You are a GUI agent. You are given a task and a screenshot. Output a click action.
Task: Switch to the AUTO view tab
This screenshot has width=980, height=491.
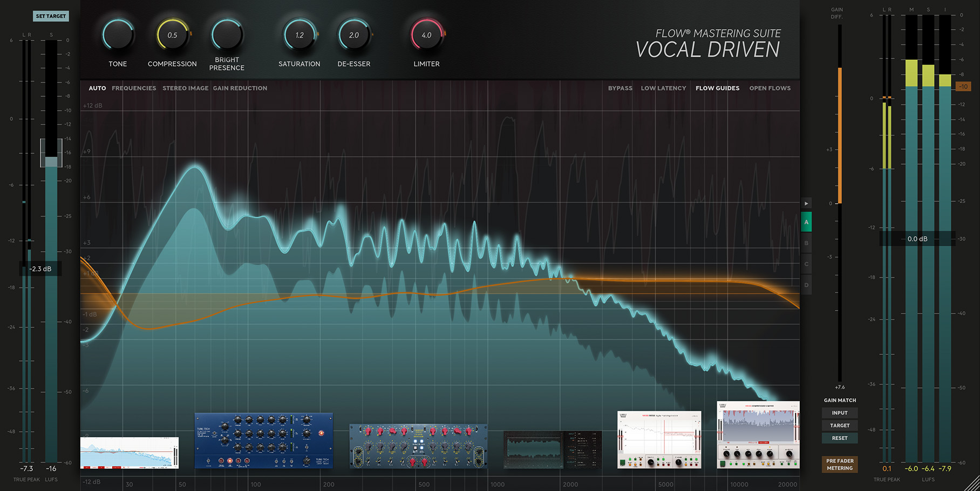[x=97, y=88]
